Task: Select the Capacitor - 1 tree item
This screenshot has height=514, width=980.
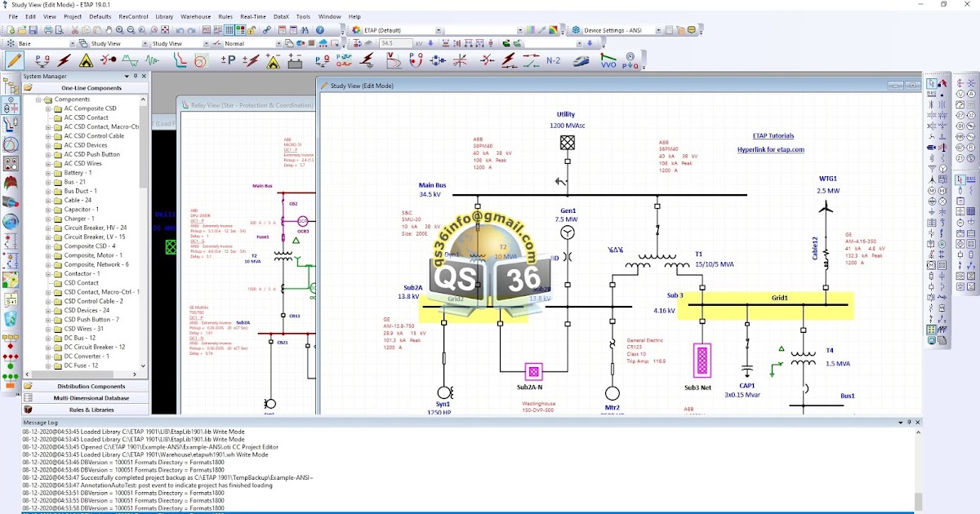Action: click(x=82, y=210)
